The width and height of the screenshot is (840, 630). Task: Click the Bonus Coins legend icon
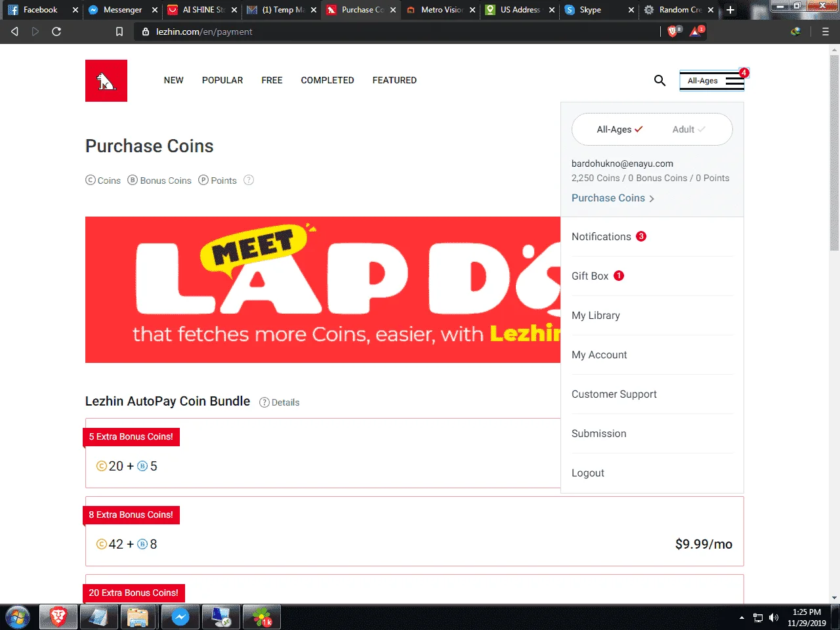pyautogui.click(x=133, y=180)
